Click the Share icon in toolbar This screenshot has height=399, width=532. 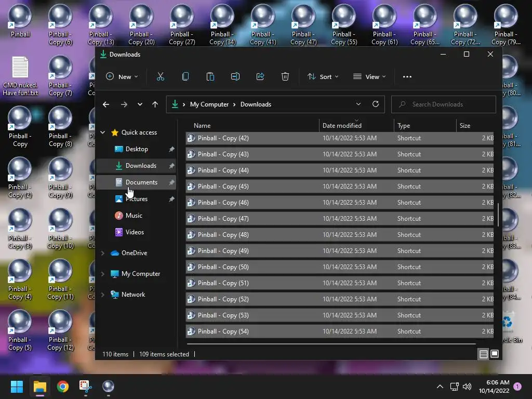[260, 77]
